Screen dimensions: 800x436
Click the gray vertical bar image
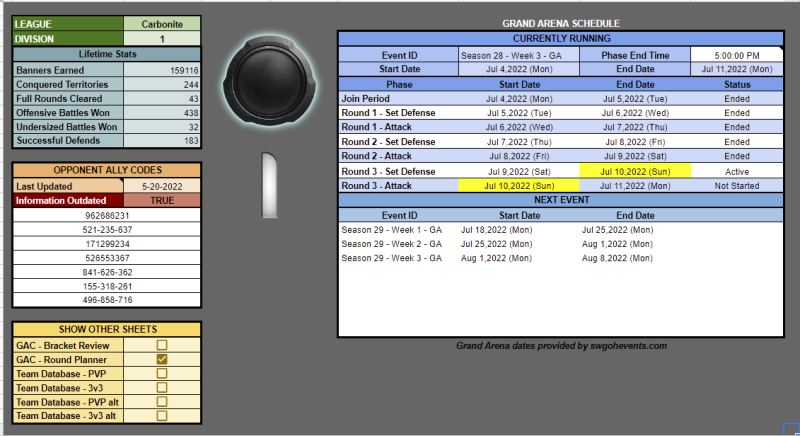pos(267,185)
